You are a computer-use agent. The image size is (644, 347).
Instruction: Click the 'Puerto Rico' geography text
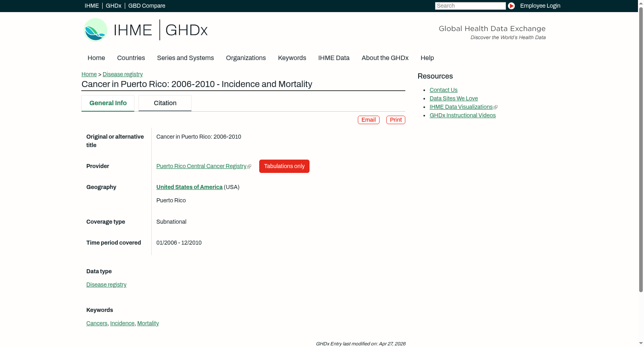point(171,201)
